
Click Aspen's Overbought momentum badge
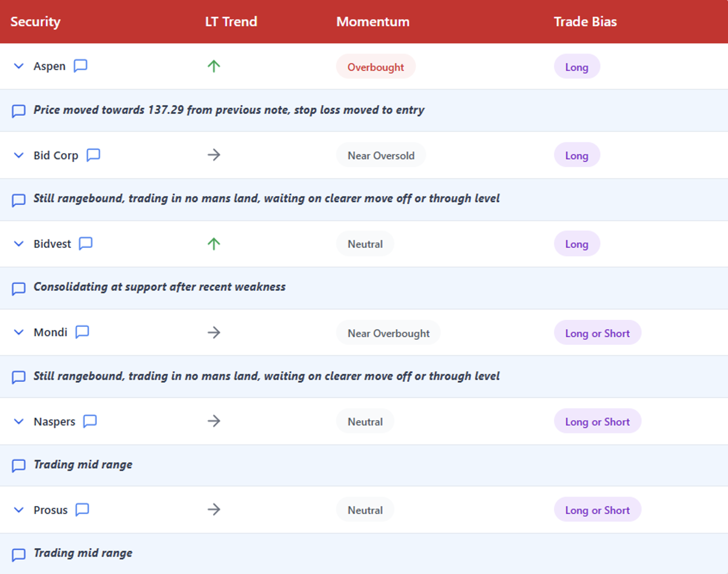pyautogui.click(x=376, y=67)
